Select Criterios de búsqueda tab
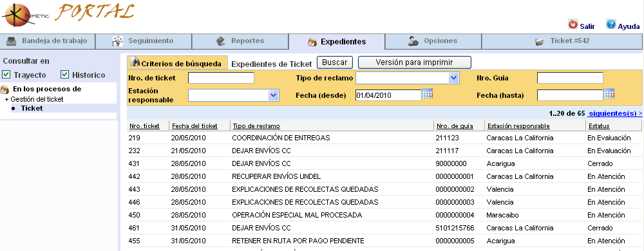This screenshot has height=251, width=644. [x=177, y=62]
